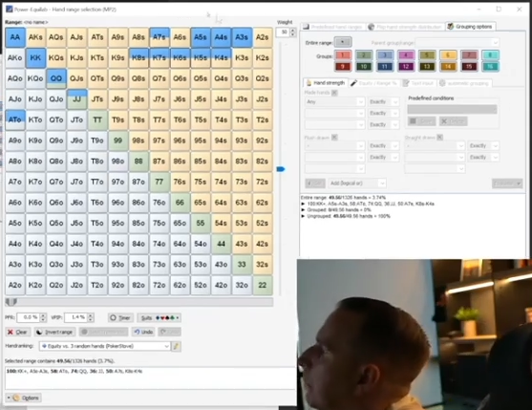Open the Suits selector
The image size is (532, 410).
tap(159, 317)
